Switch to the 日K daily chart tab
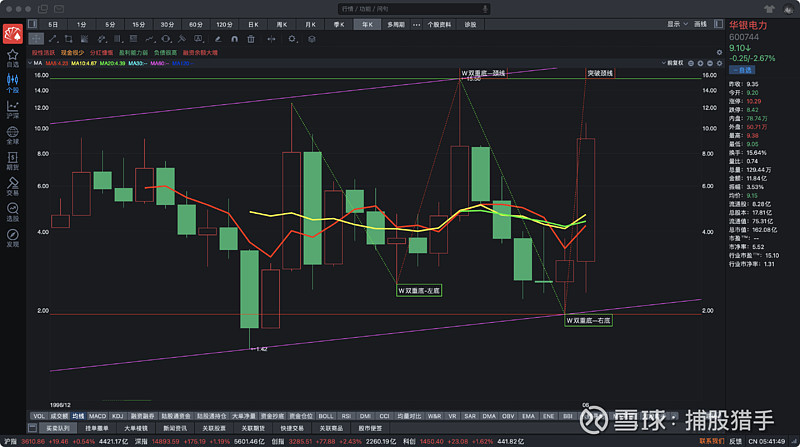Viewport: 800px width, 447px height. (254, 24)
